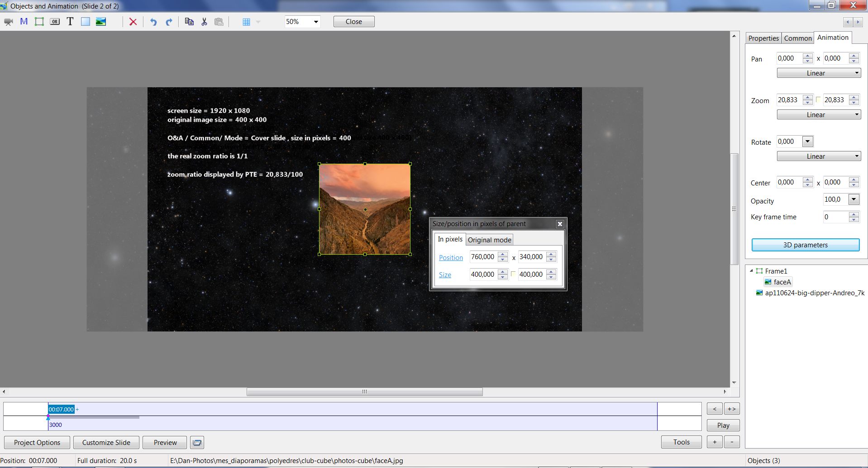The image size is (868, 468).
Task: Add a mask using the M icon
Action: coord(24,22)
